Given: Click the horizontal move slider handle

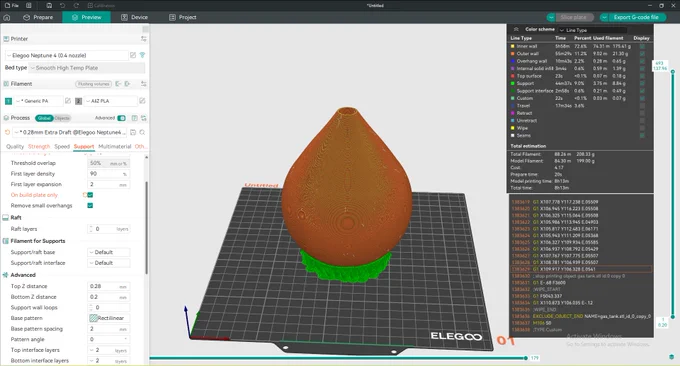Looking at the screenshot, I should click(526, 358).
